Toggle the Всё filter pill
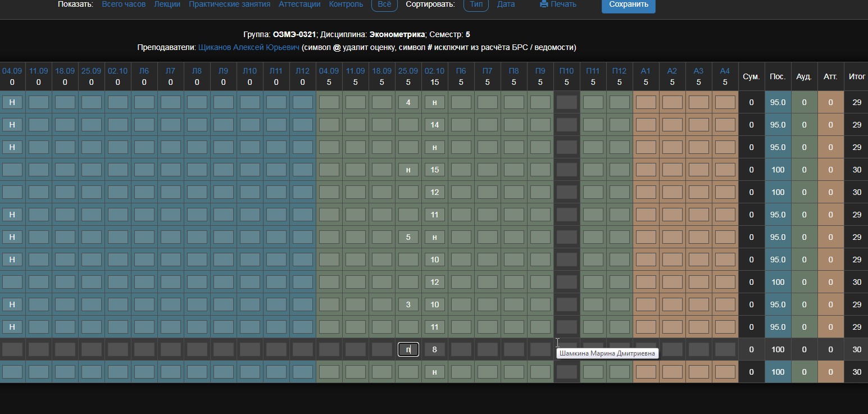Screen dimensions: 868x414 [x=384, y=4]
